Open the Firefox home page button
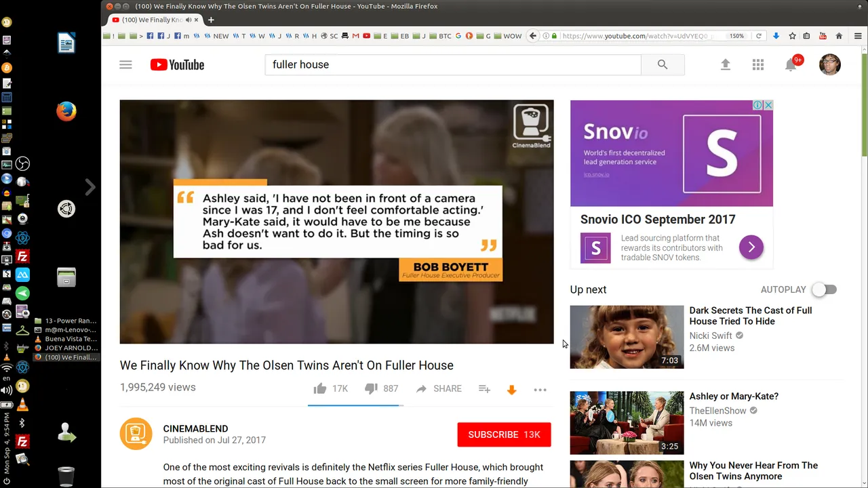This screenshot has height=488, width=868. pos(839,36)
